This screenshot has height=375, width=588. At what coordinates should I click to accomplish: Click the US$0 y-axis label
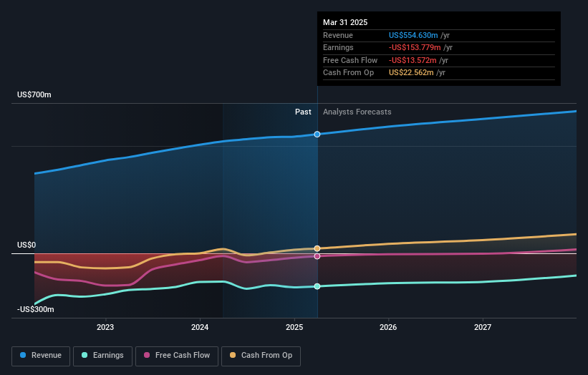[x=26, y=245]
